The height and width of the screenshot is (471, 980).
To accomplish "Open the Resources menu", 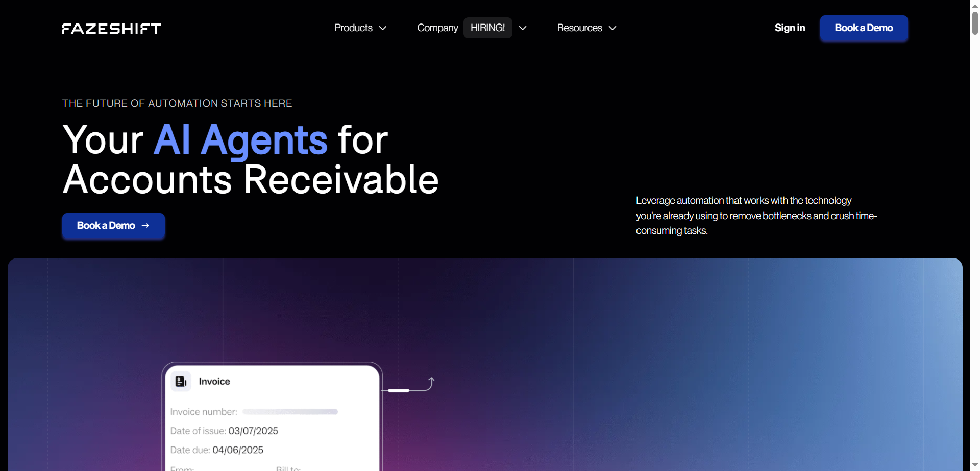I will click(x=579, y=28).
